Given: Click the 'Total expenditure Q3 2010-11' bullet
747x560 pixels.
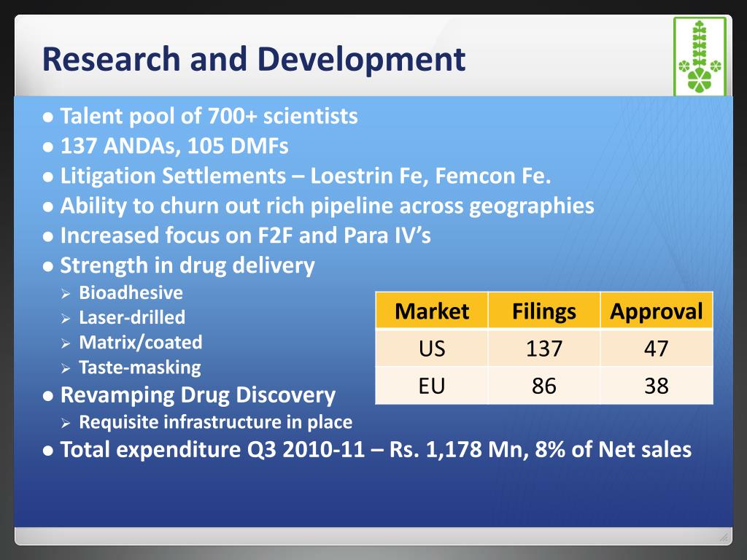Looking at the screenshot, I should (368, 450).
